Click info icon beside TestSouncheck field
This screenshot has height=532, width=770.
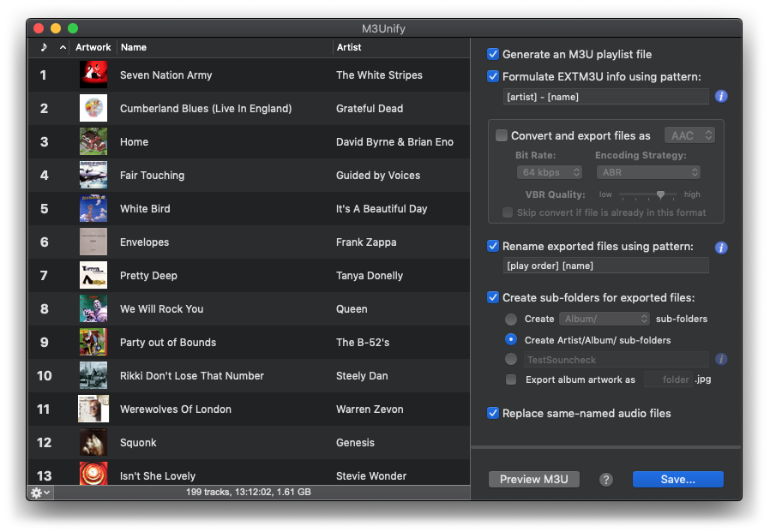(x=721, y=359)
